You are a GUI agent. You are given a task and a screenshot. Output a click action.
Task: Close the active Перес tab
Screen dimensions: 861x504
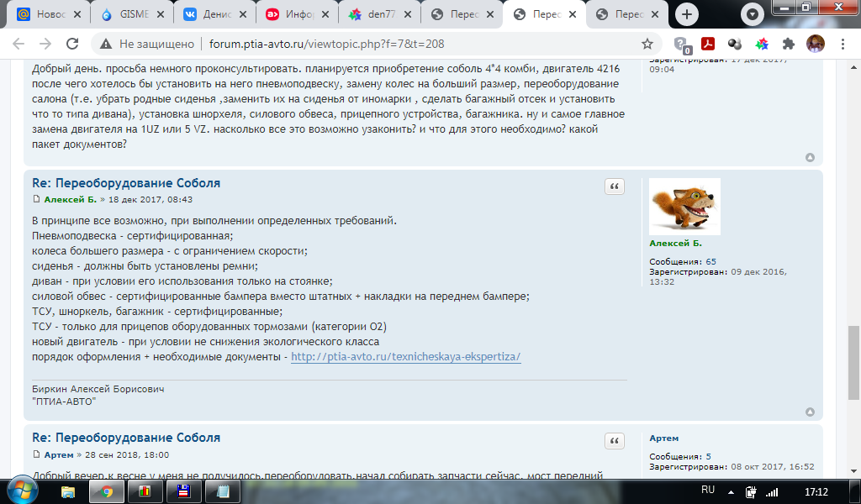click(x=572, y=15)
